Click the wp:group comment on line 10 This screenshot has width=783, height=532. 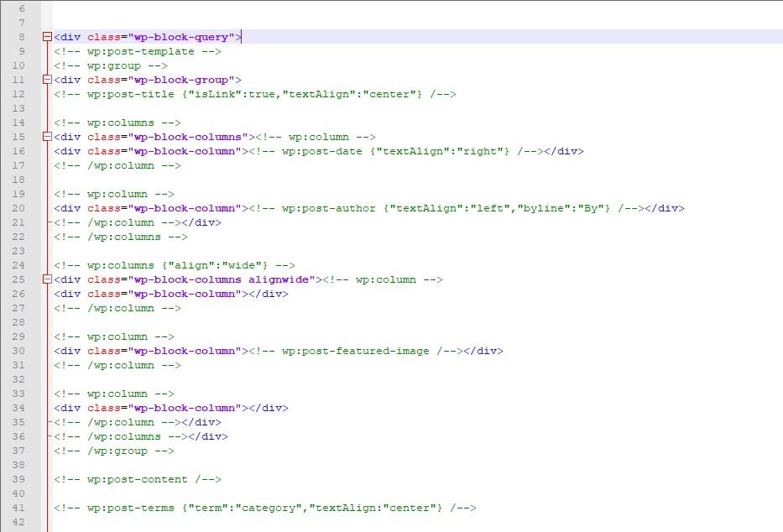[111, 65]
